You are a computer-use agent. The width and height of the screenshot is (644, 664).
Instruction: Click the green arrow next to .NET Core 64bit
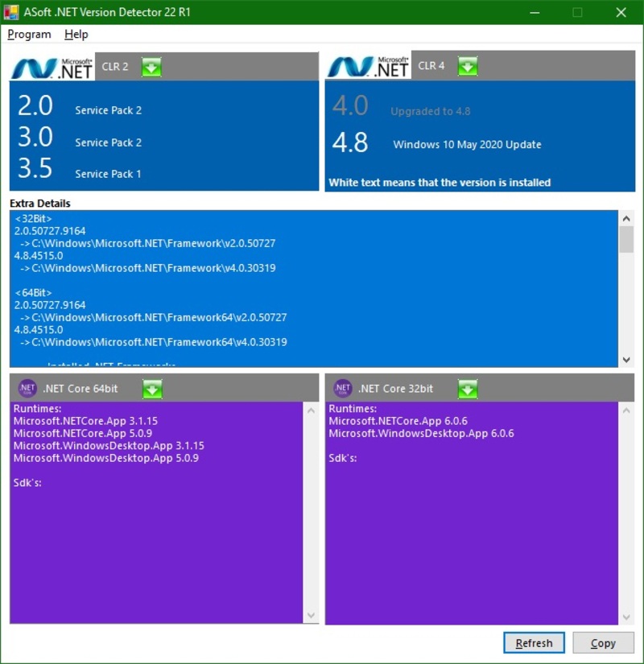point(152,389)
